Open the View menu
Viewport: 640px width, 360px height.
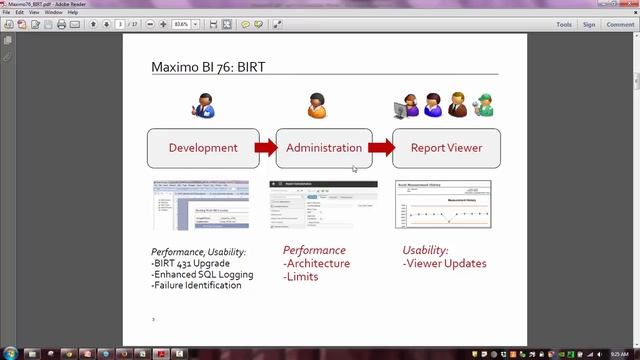(34, 13)
